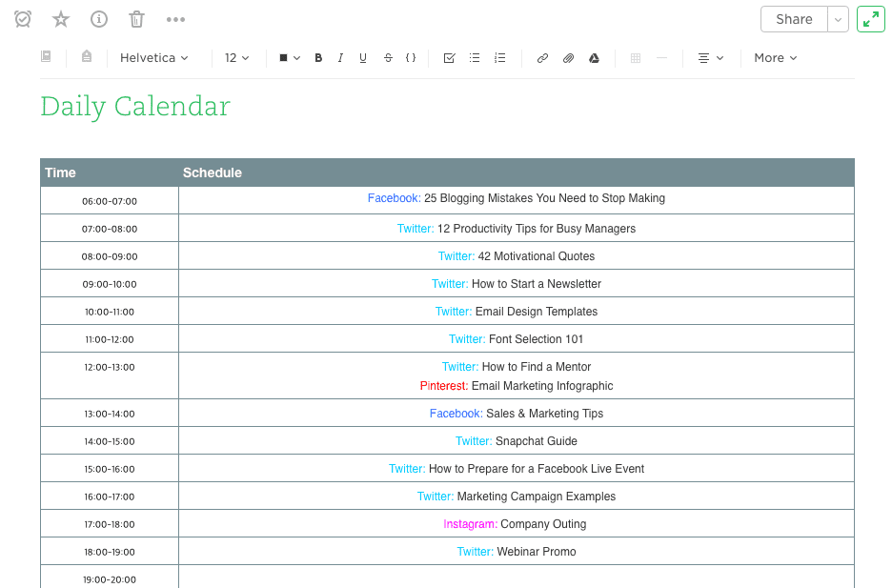
Task: Toggle bold formatting
Action: (x=318, y=58)
